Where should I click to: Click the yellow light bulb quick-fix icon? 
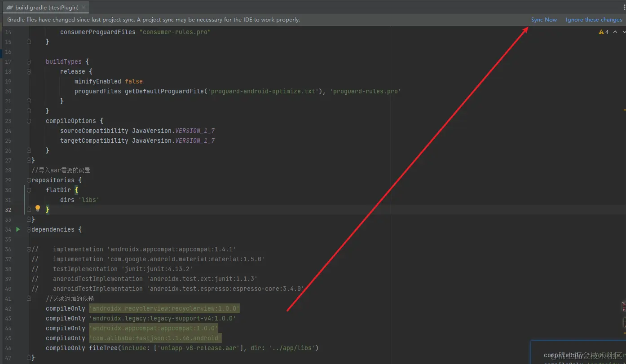[x=38, y=208]
